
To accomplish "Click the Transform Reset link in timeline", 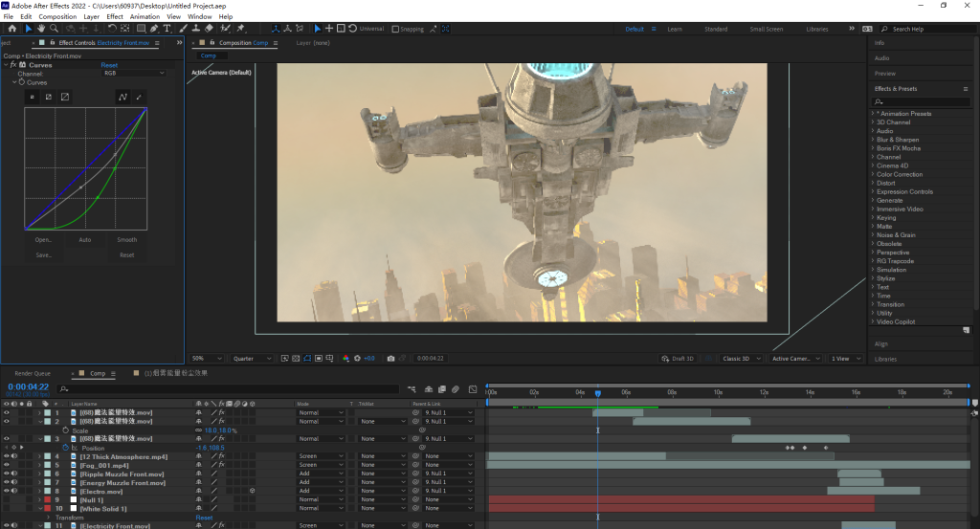I will click(205, 518).
